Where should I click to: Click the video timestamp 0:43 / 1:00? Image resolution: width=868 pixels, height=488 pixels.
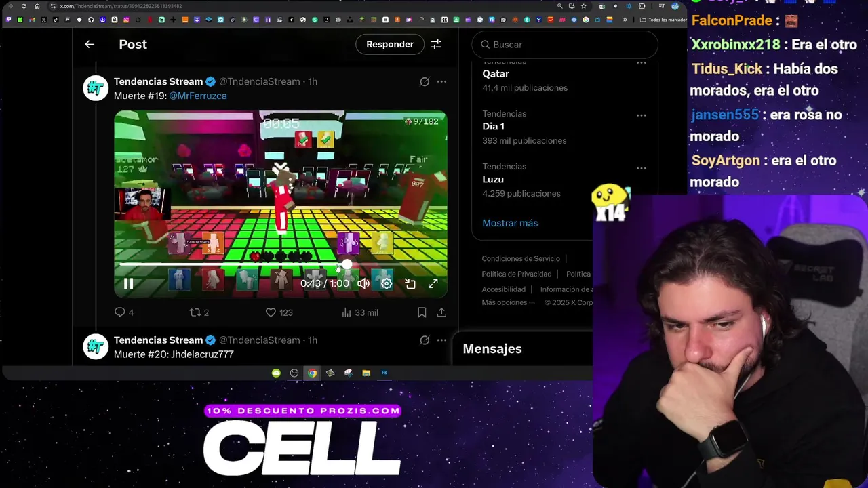click(x=325, y=283)
